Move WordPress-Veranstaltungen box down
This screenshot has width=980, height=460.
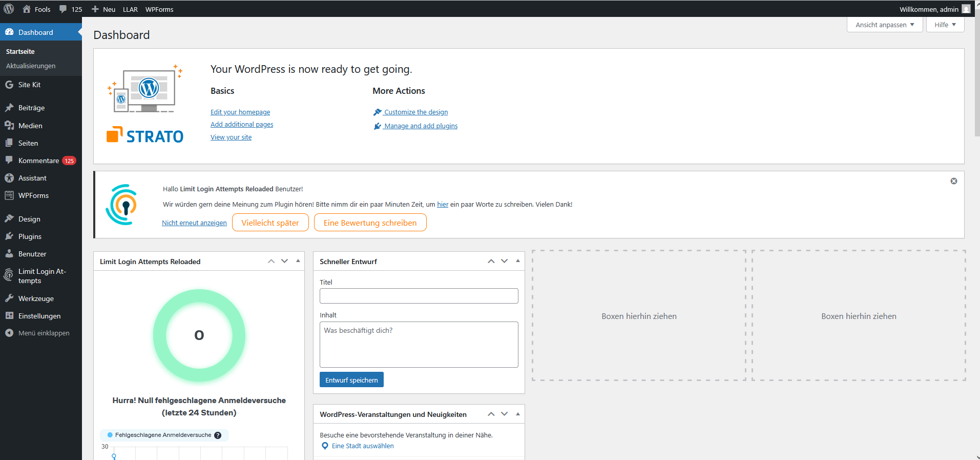coord(505,414)
